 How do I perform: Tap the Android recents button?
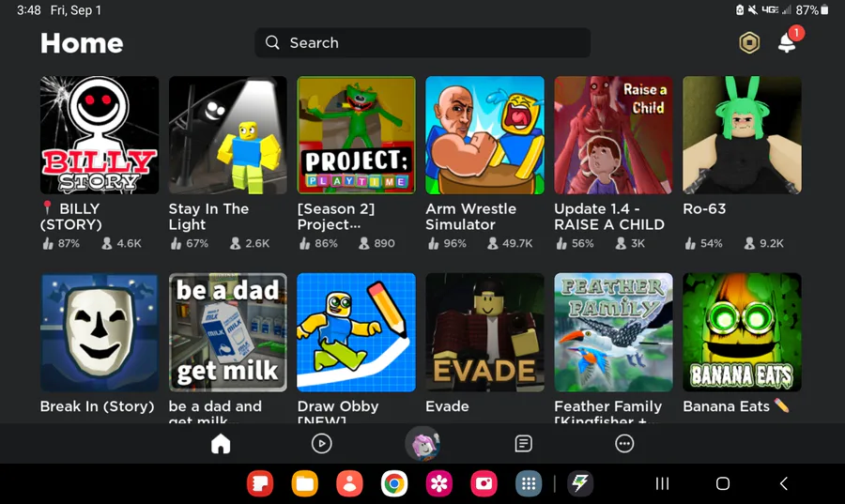tap(662, 483)
